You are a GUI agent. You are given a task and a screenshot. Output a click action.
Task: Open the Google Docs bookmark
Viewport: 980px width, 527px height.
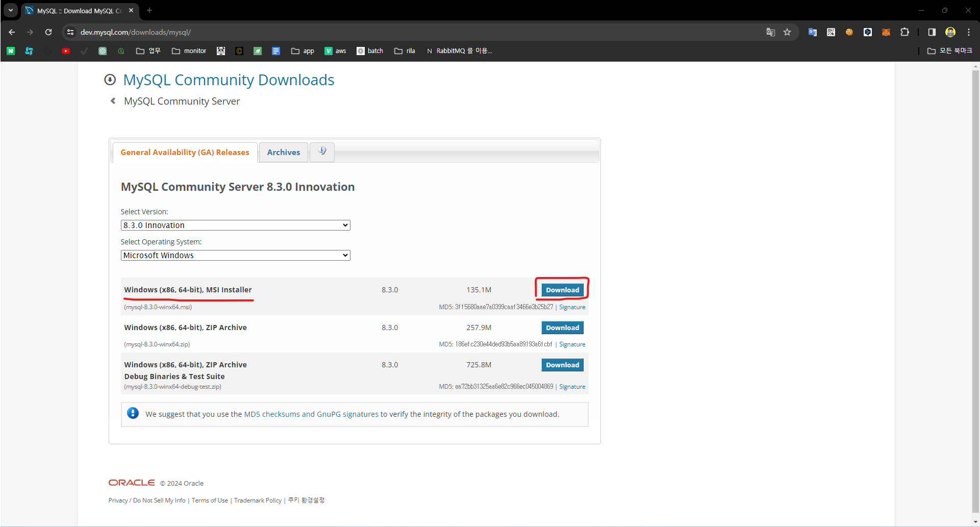point(276,51)
